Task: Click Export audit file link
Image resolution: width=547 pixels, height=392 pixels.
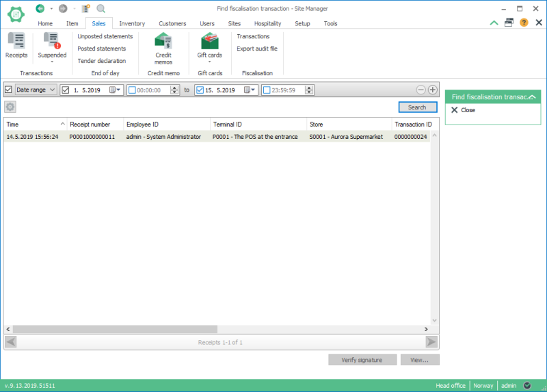Action: (257, 49)
